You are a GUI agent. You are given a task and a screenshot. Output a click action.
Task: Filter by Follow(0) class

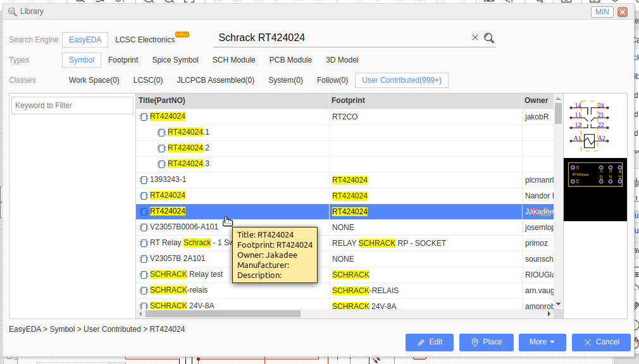point(333,80)
